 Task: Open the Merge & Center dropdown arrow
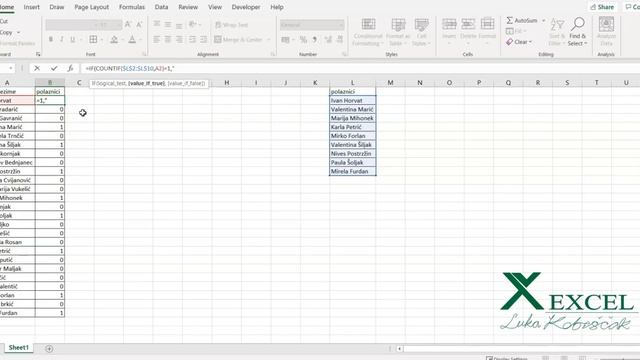[x=269, y=40]
